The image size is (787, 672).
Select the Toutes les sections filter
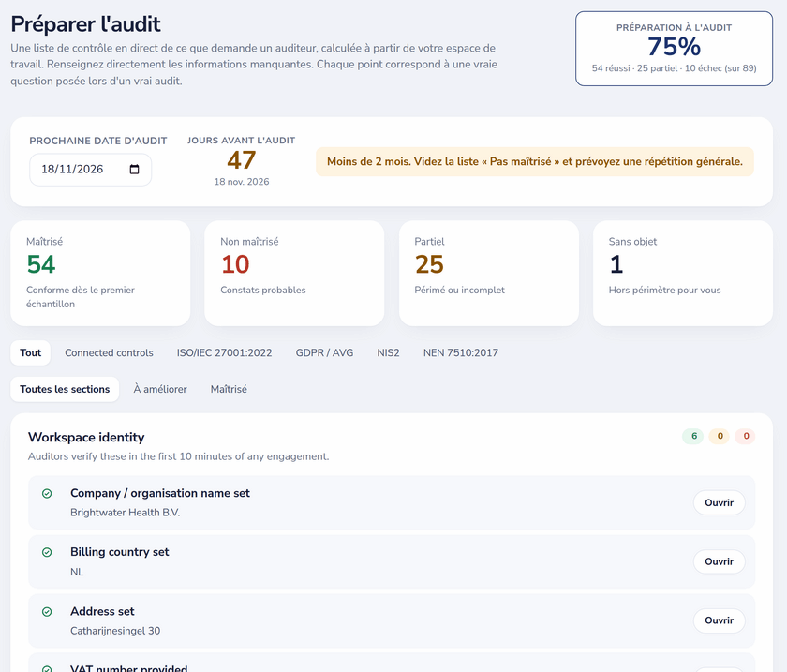(65, 389)
